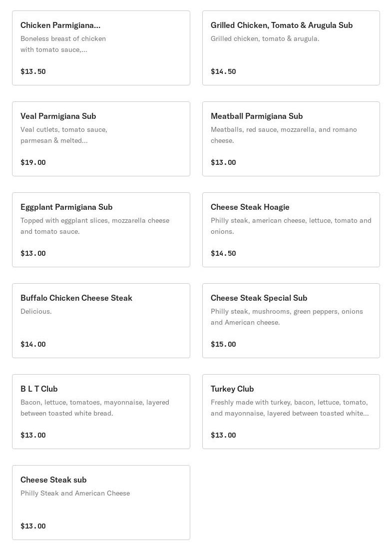Viewport: 392px width, 550px height.
Task: Choose the Turkey Club menu item
Action: 291,411
